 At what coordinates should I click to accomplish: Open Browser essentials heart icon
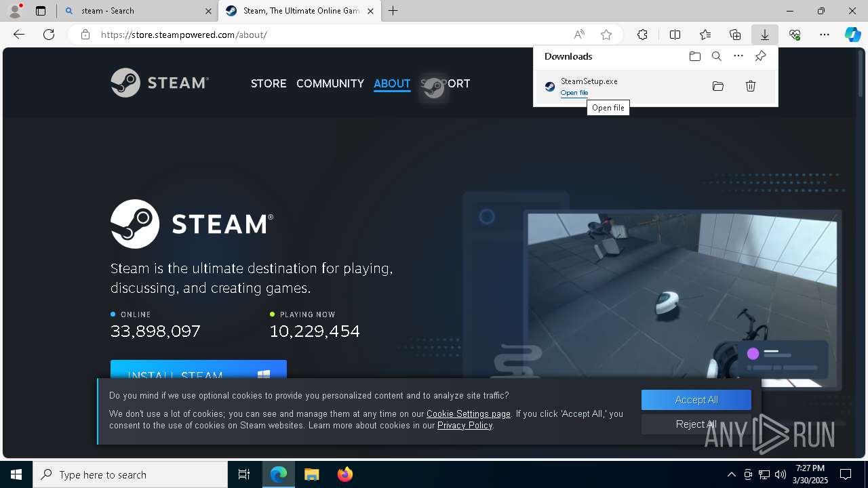click(x=795, y=35)
